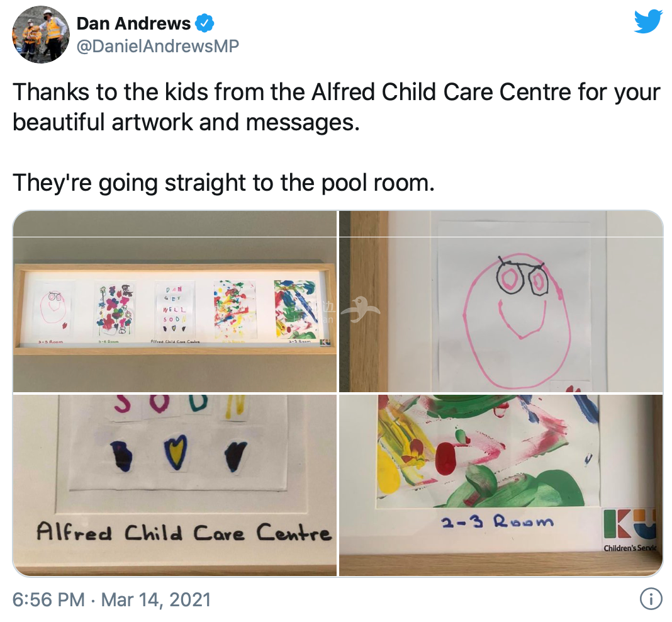Click the red fingerprint blob in painting
672x622 pixels.
(x=446, y=459)
